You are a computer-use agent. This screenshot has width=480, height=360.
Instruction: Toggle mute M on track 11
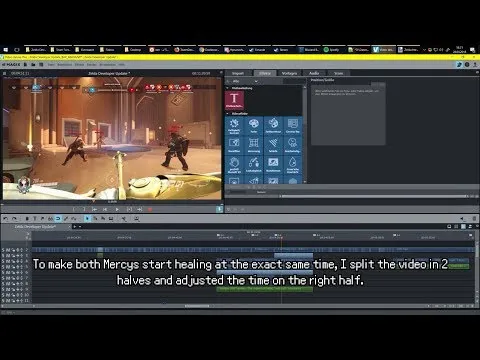8,301
